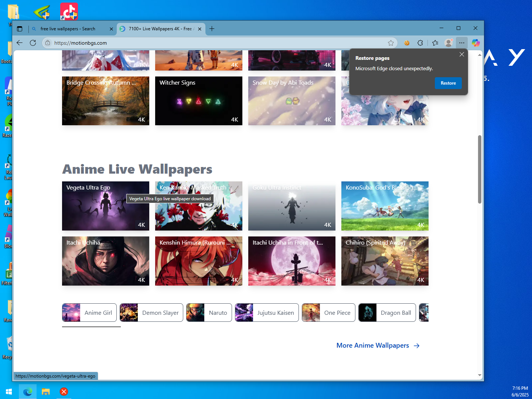The height and width of the screenshot is (399, 532).
Task: Open the Snow Day by Abi Toads wallpaper
Action: [x=292, y=101]
